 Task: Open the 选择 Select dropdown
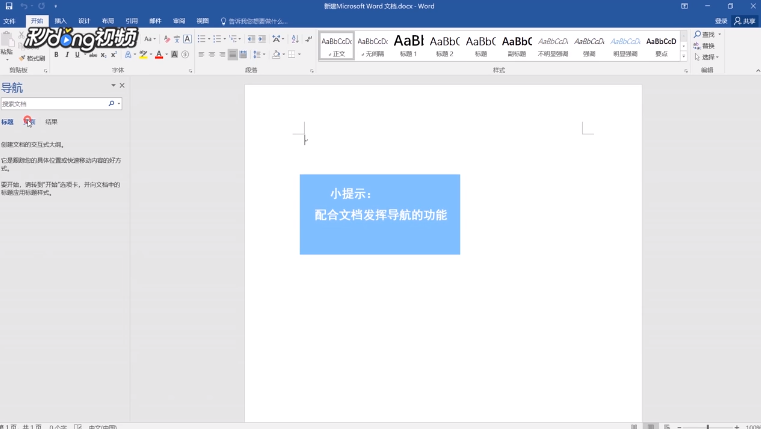tap(707, 57)
